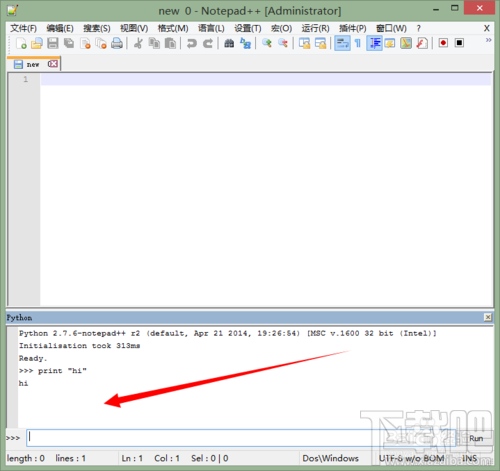Click the Redo arrow icon
The height and width of the screenshot is (471, 500).
click(x=208, y=43)
